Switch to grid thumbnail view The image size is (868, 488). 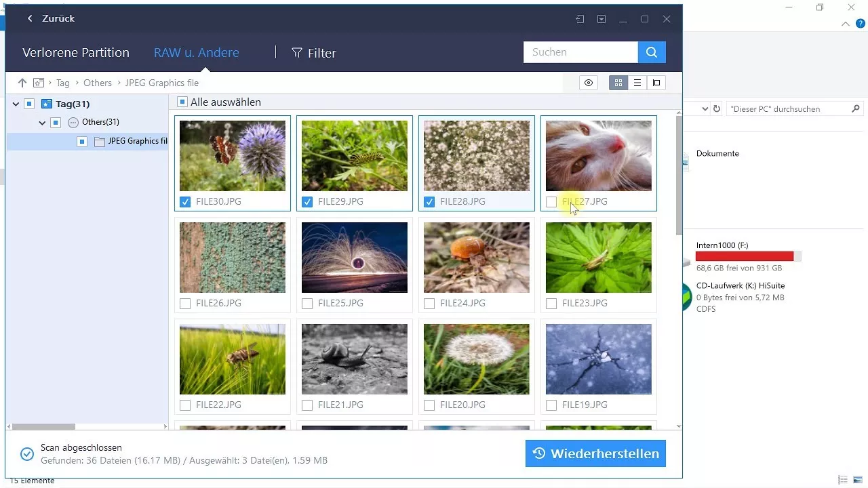click(x=618, y=83)
